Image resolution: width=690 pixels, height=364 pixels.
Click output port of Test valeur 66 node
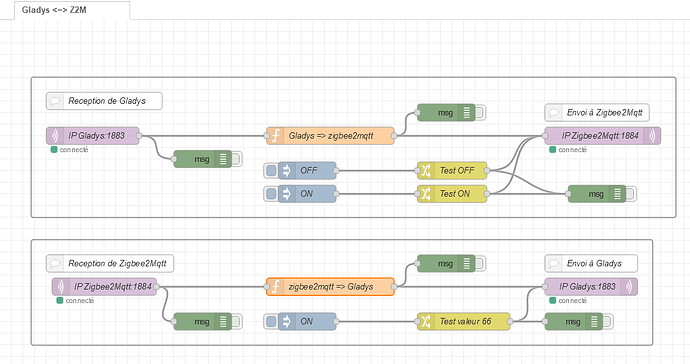click(x=510, y=322)
